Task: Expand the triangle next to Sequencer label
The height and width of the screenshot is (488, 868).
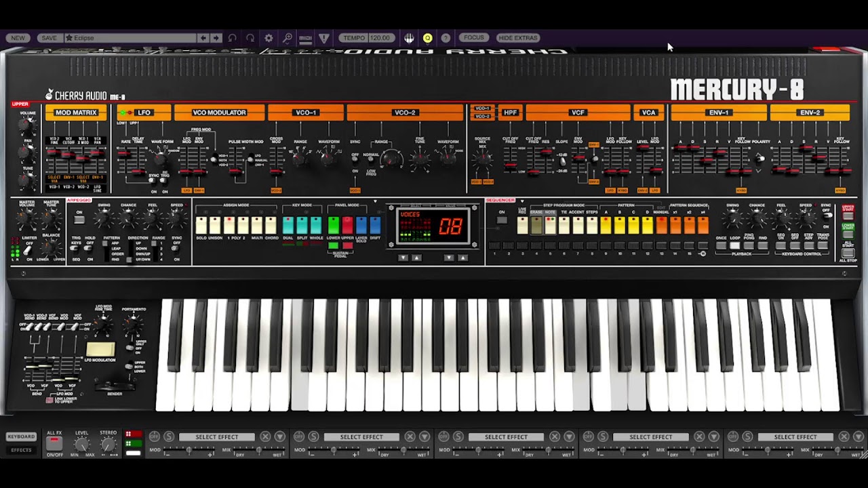Action: pyautogui.click(x=521, y=201)
